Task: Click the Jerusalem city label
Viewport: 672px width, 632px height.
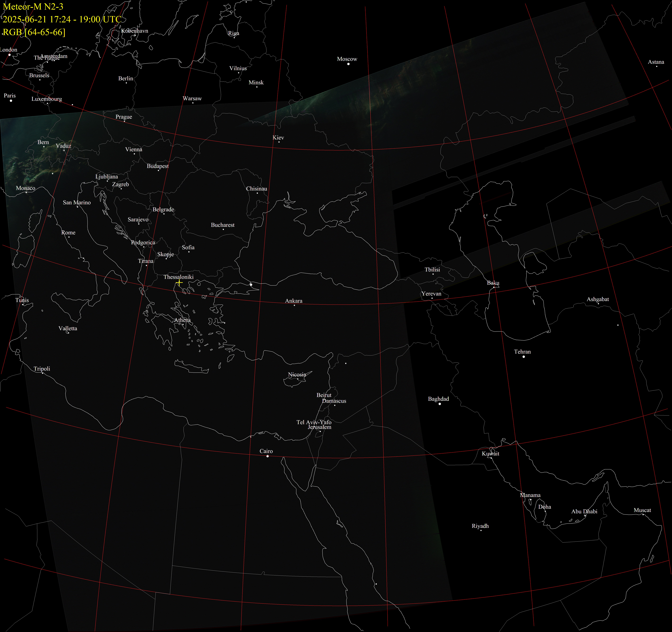Action: [x=319, y=427]
